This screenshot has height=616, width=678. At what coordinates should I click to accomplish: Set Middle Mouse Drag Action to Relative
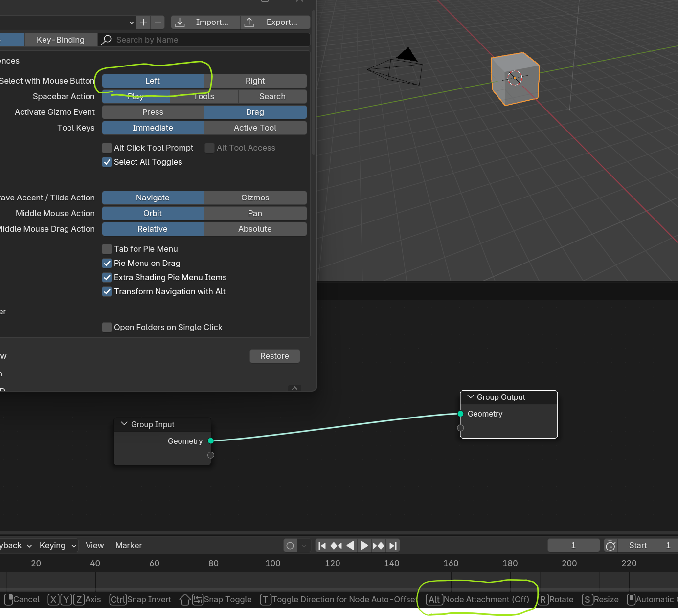pyautogui.click(x=153, y=229)
